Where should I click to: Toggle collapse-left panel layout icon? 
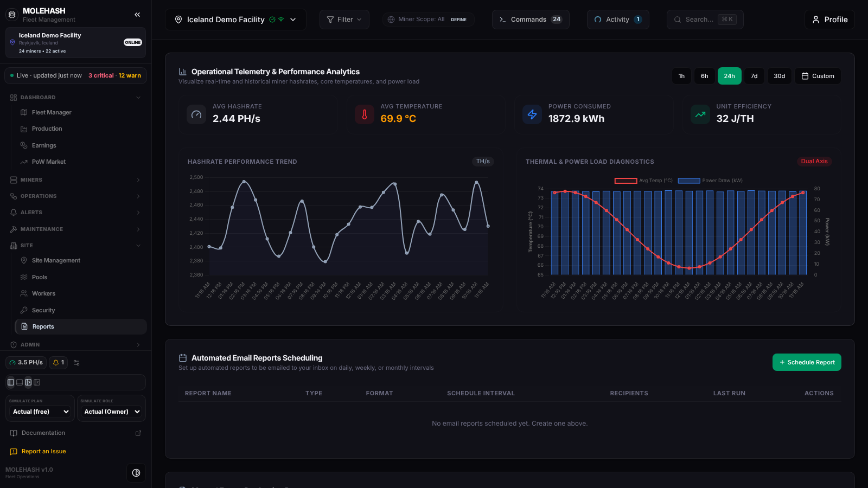(x=37, y=382)
